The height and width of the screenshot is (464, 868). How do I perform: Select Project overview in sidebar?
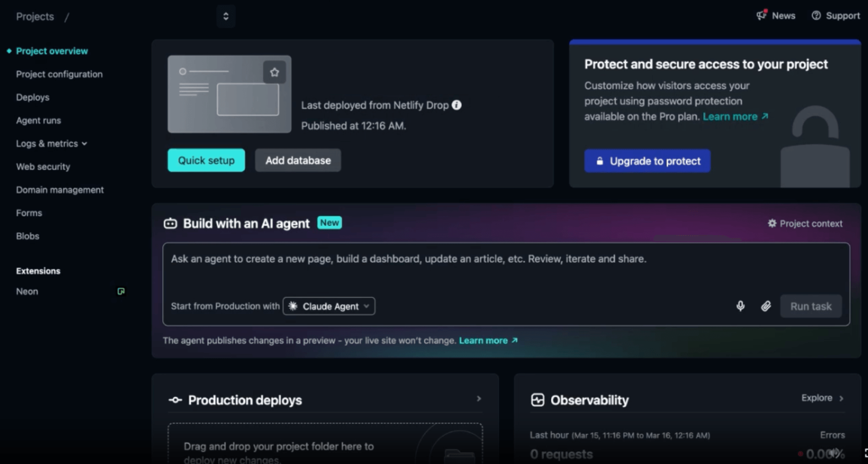tap(52, 51)
